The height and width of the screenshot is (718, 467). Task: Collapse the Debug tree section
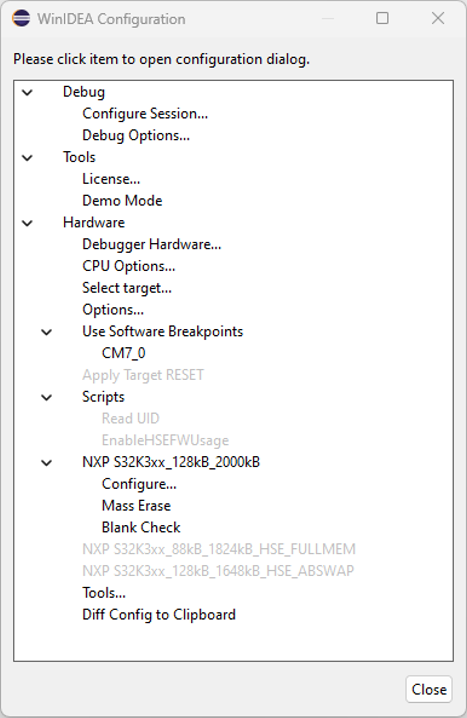point(27,92)
